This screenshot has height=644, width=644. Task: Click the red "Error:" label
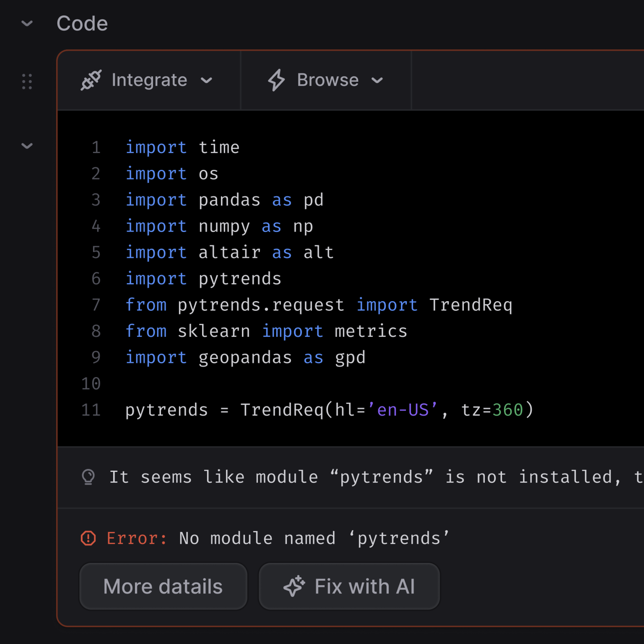pyautogui.click(x=137, y=538)
